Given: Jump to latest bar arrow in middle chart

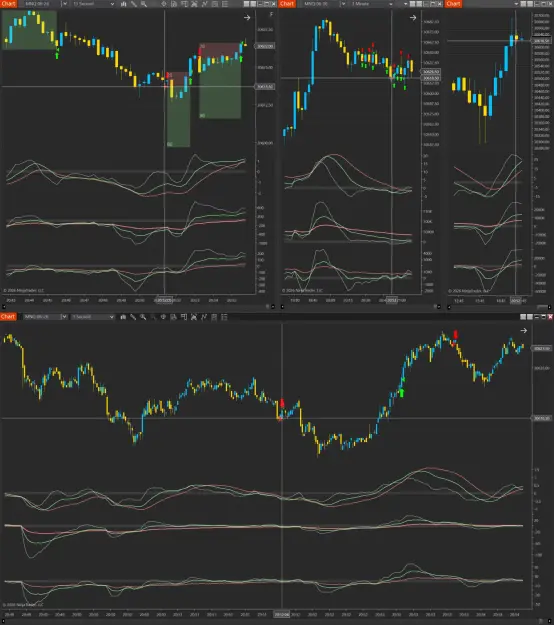Looking at the screenshot, I should (413, 18).
